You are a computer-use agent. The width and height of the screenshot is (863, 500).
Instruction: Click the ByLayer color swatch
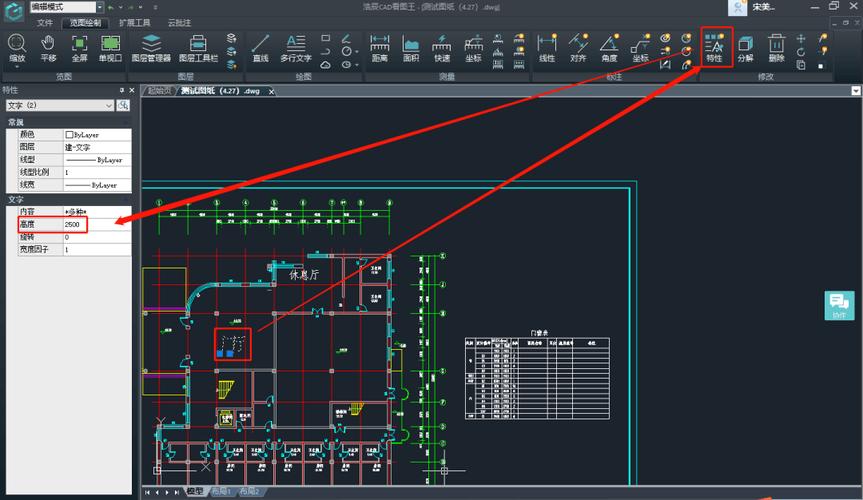coord(69,134)
